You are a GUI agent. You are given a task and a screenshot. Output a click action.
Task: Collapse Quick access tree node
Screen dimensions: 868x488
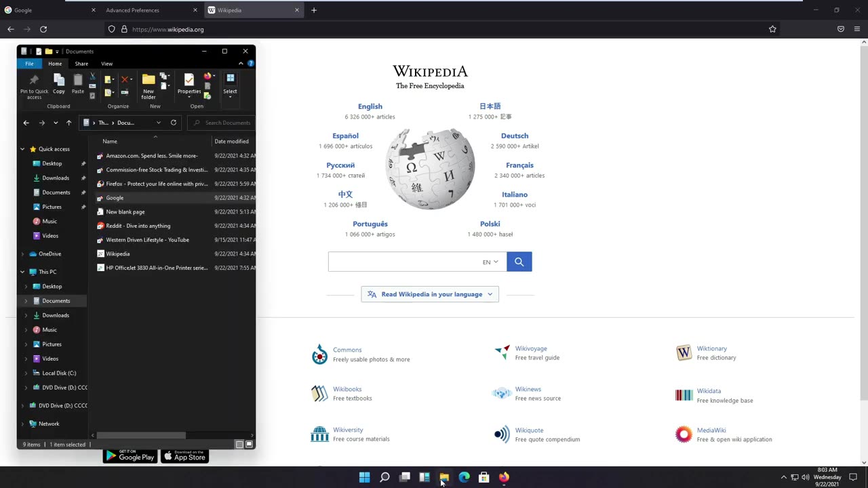[22, 149]
